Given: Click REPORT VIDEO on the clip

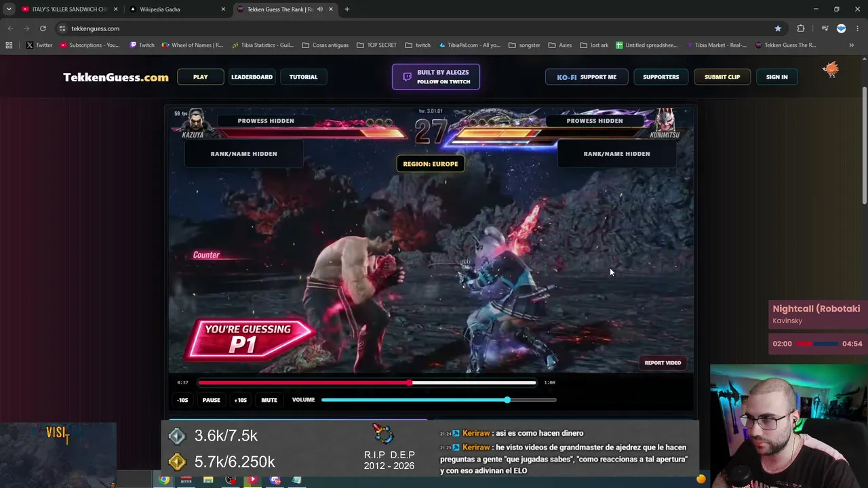Looking at the screenshot, I should [663, 363].
